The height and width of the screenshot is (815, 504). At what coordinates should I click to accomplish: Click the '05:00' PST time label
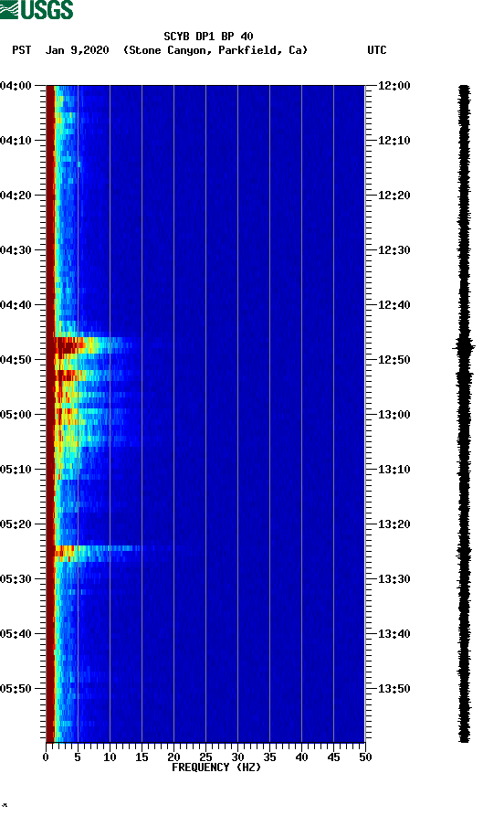click(16, 414)
